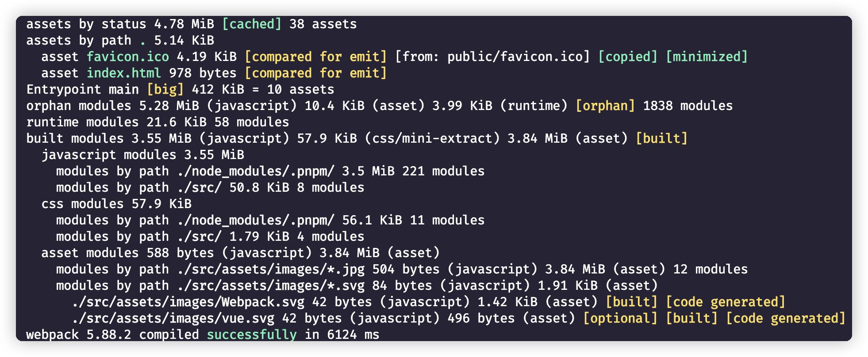Click the webpack 5.88.2 version text
The image size is (868, 357).
pyautogui.click(x=79, y=334)
